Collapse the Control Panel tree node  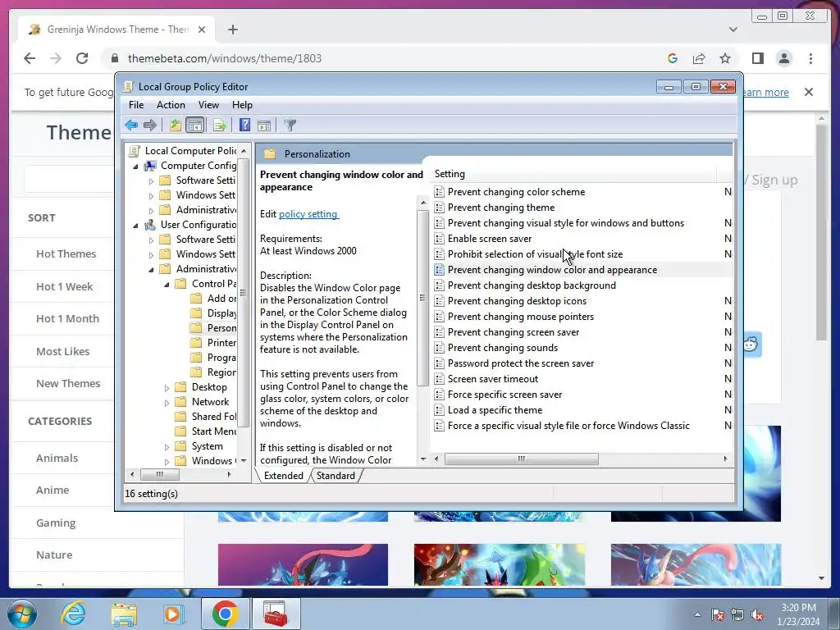coord(167,285)
